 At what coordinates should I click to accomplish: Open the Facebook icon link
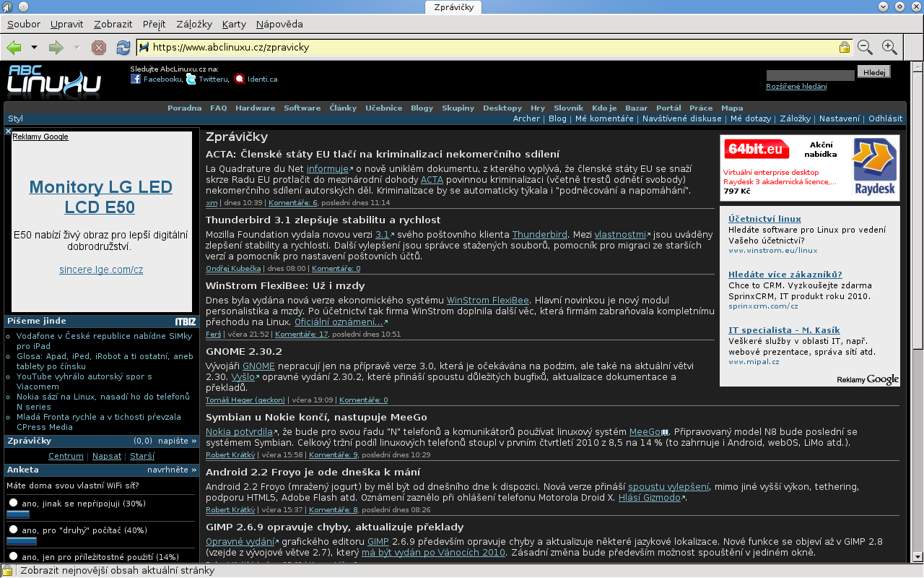coord(136,79)
